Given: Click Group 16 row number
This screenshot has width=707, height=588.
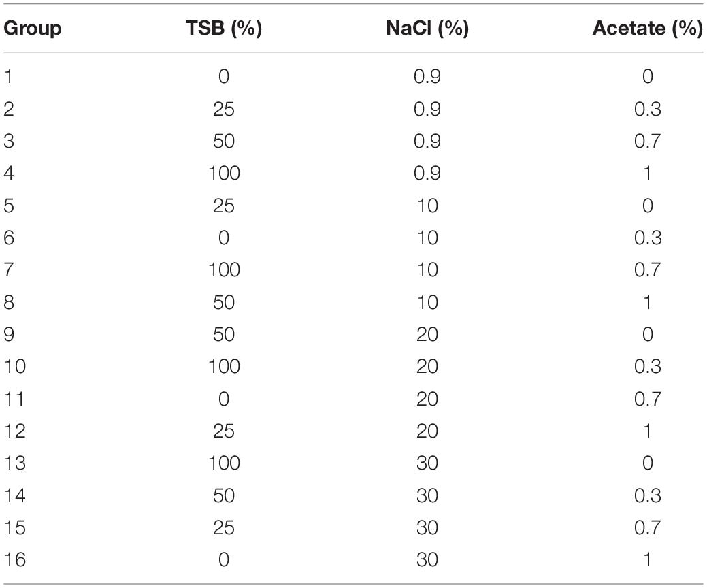Looking at the screenshot, I should [x=15, y=559].
